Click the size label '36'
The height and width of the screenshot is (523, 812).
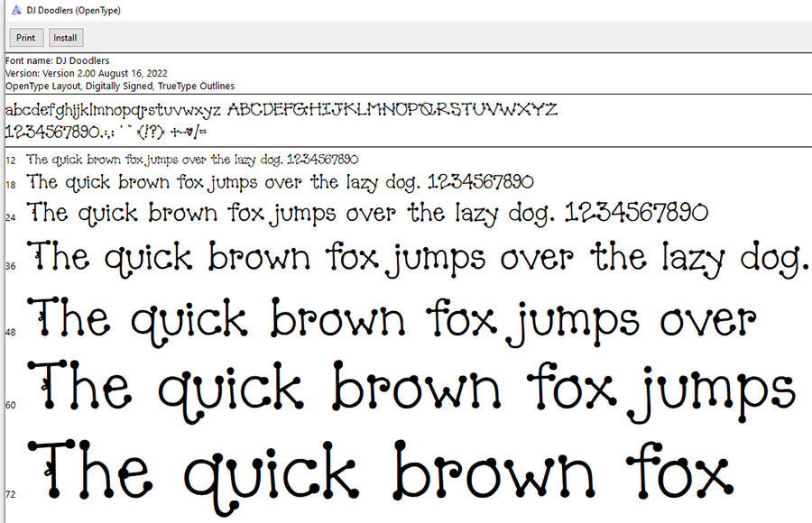point(11,266)
